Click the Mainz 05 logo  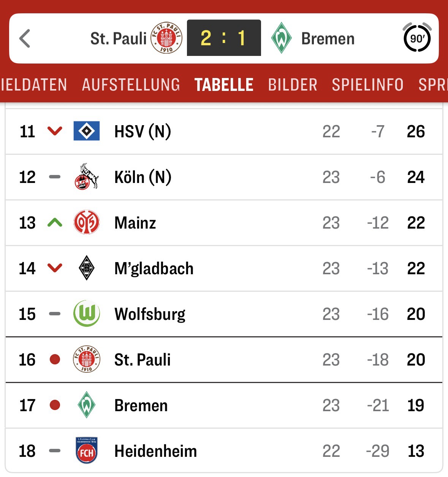(87, 223)
